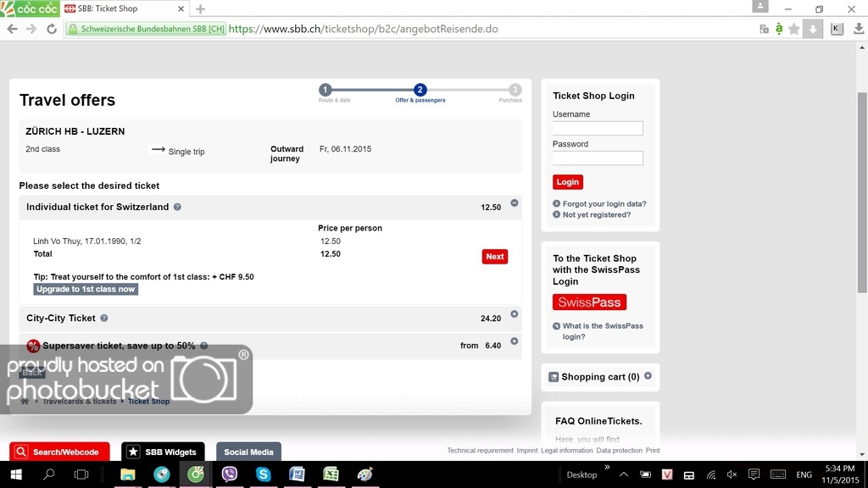Viewport: 868px width, 488px height.
Task: Open Data protection footer link
Action: coord(619,451)
